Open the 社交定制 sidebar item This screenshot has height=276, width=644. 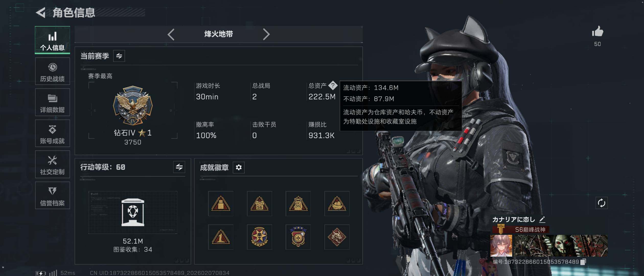tap(52, 164)
